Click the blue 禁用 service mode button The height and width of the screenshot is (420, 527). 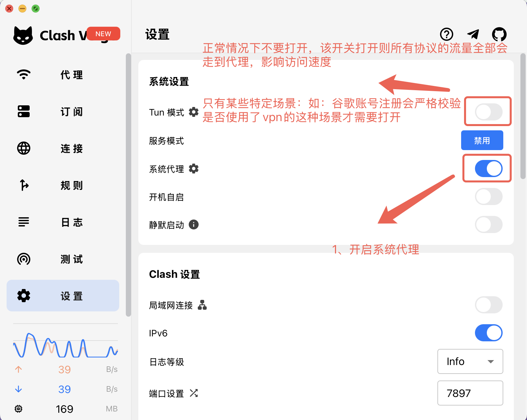pyautogui.click(x=482, y=140)
